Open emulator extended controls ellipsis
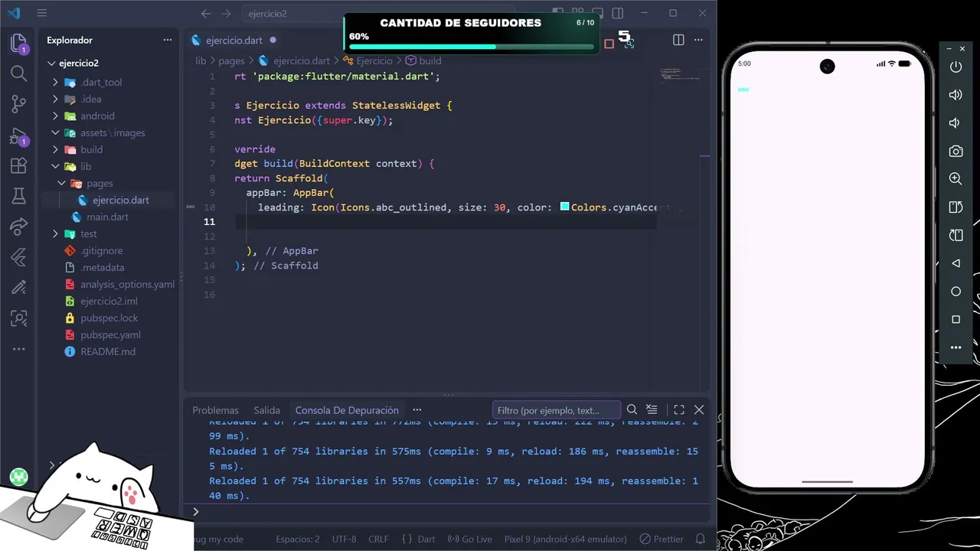980x551 pixels. click(955, 347)
